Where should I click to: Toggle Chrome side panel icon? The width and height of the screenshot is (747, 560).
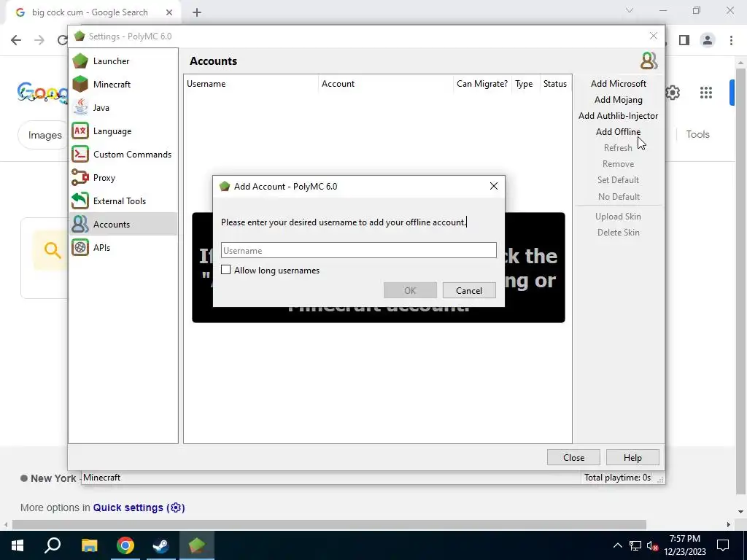tap(684, 40)
